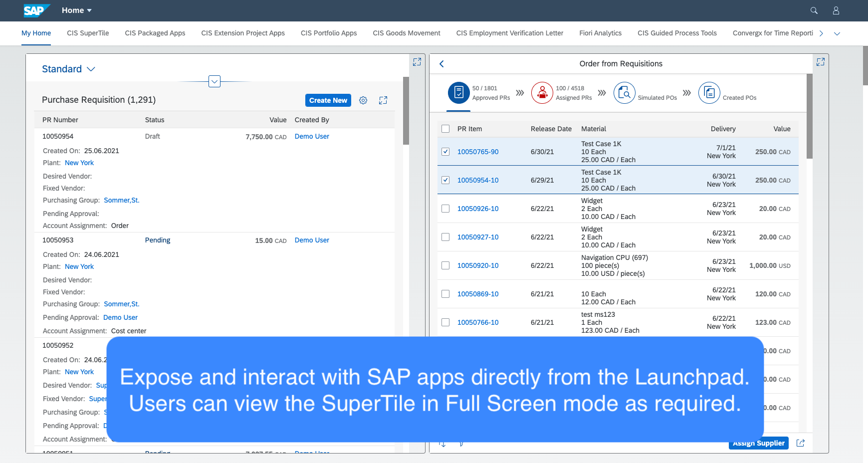Click New York plant for PR 10050953
Viewport: 868px width, 463px height.
[x=79, y=266]
